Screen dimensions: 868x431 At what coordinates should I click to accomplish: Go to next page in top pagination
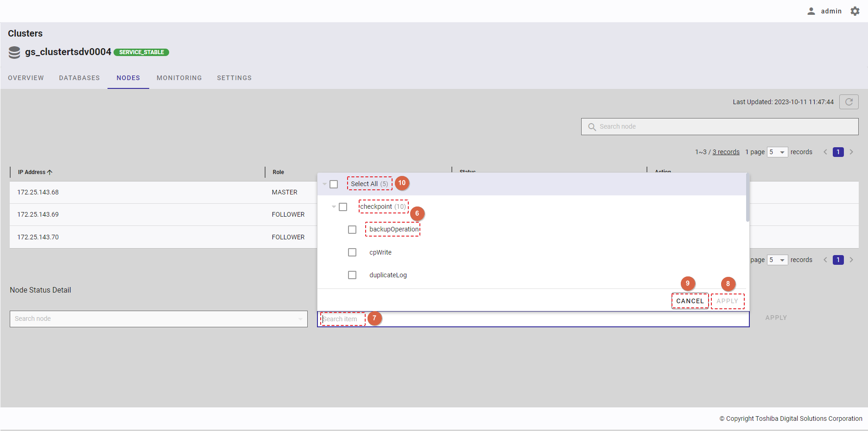pyautogui.click(x=851, y=152)
